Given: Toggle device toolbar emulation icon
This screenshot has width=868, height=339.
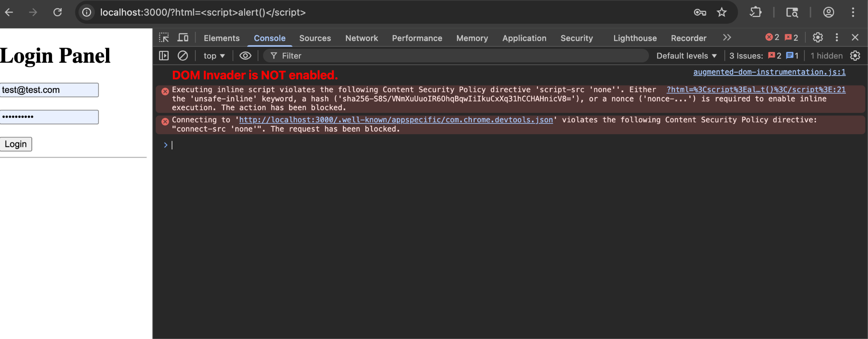Looking at the screenshot, I should click(183, 37).
